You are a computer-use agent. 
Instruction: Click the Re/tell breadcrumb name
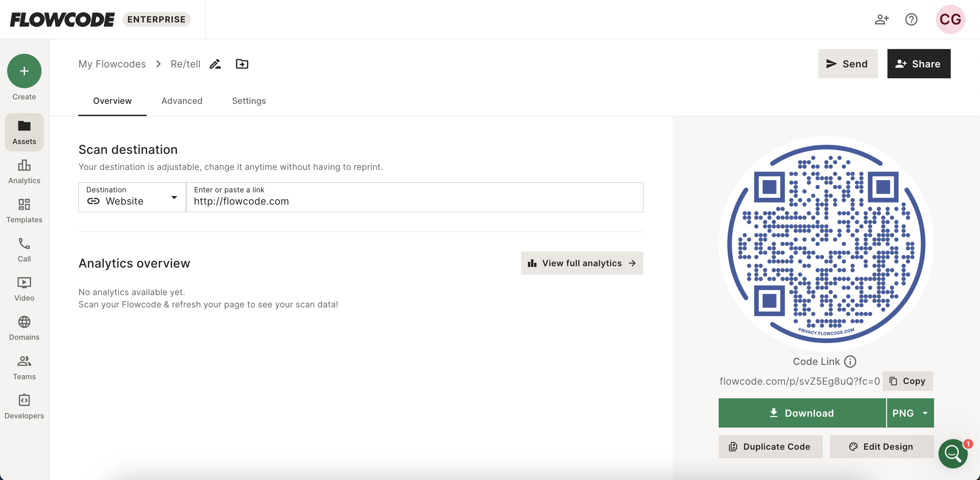point(185,64)
